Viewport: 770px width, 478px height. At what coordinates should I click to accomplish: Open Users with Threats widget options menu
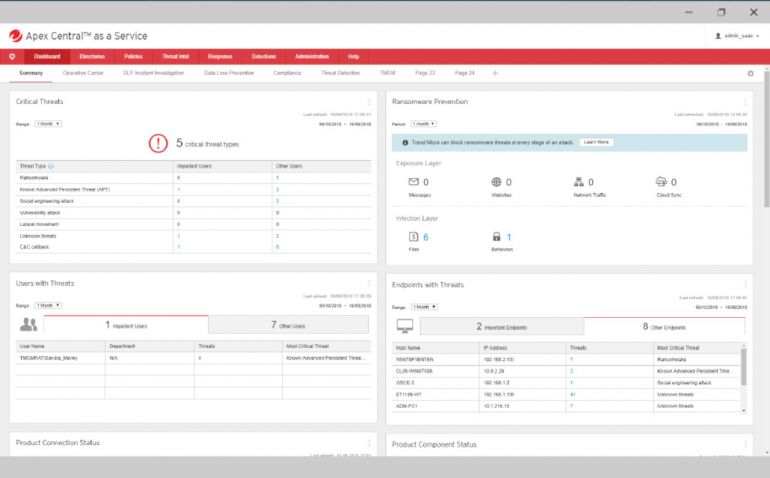coord(369,284)
